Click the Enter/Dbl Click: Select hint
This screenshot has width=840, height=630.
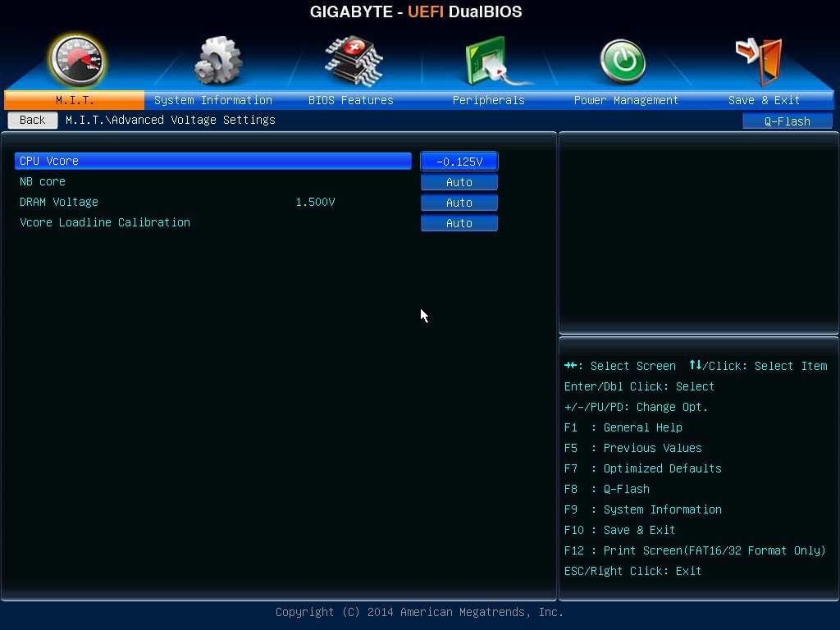(639, 386)
